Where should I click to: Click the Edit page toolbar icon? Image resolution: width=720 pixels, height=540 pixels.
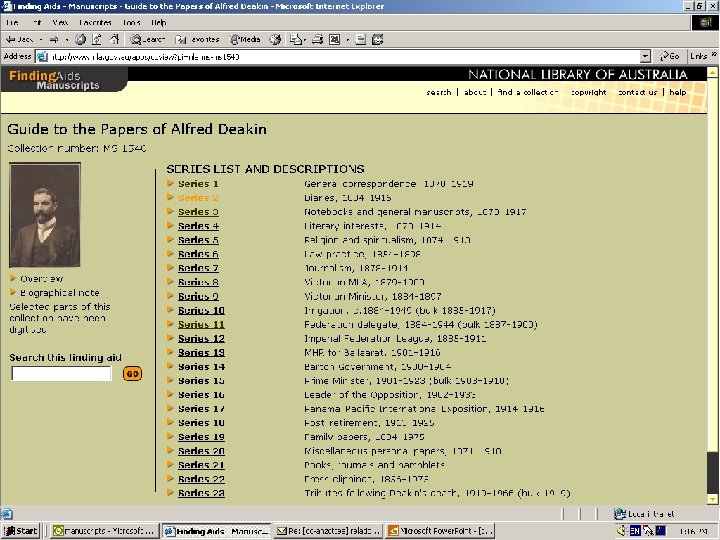pyautogui.click(x=335, y=39)
